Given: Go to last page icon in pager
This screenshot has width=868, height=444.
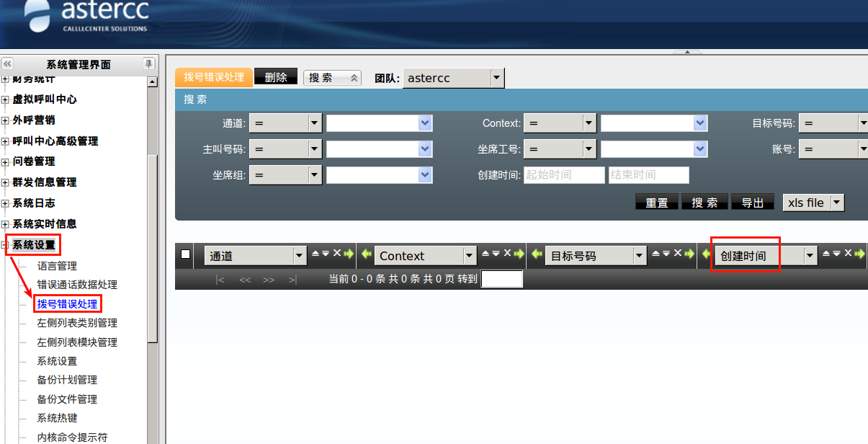Looking at the screenshot, I should (x=292, y=280).
